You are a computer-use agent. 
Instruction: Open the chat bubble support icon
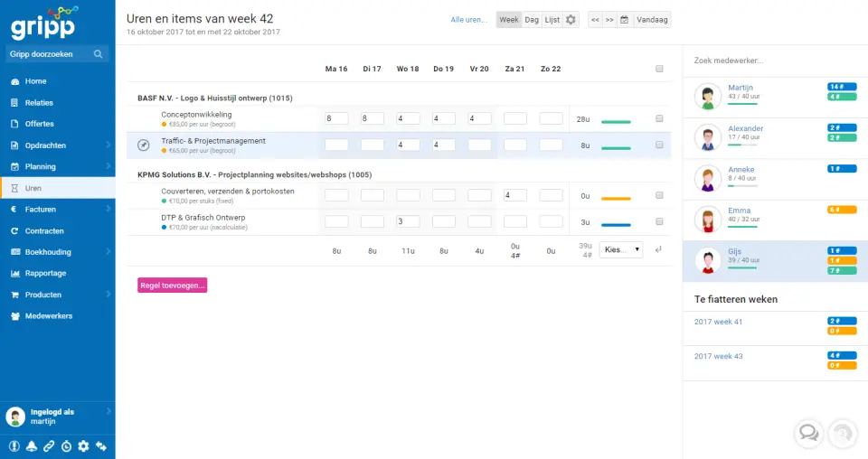808,433
